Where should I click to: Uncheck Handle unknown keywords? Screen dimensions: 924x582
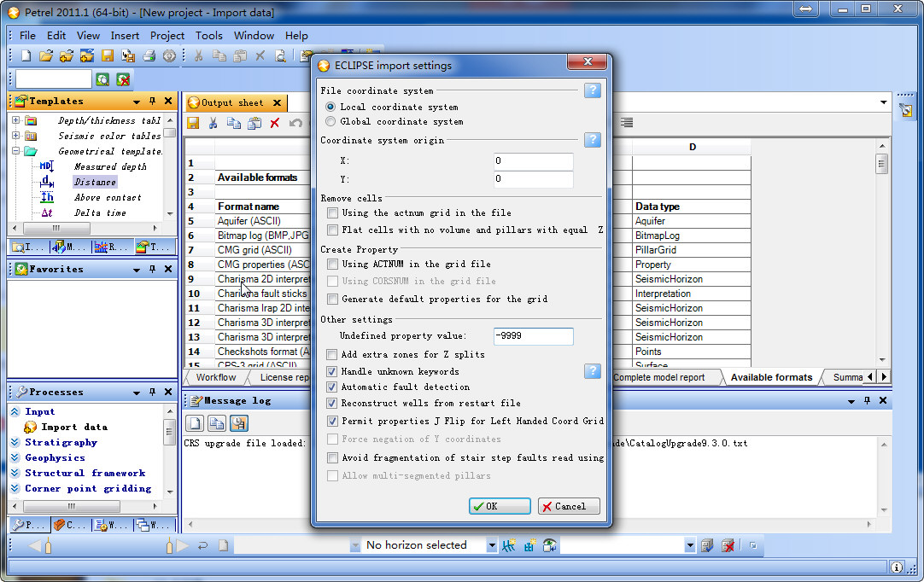(332, 371)
